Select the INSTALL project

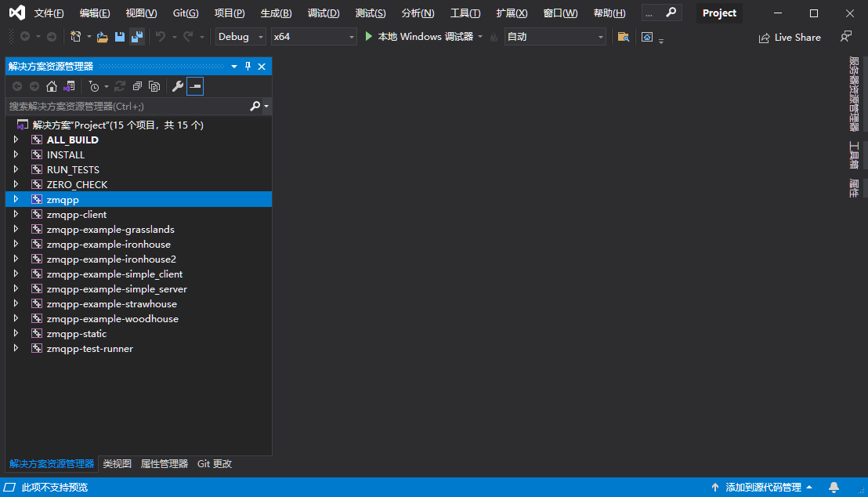[65, 154]
